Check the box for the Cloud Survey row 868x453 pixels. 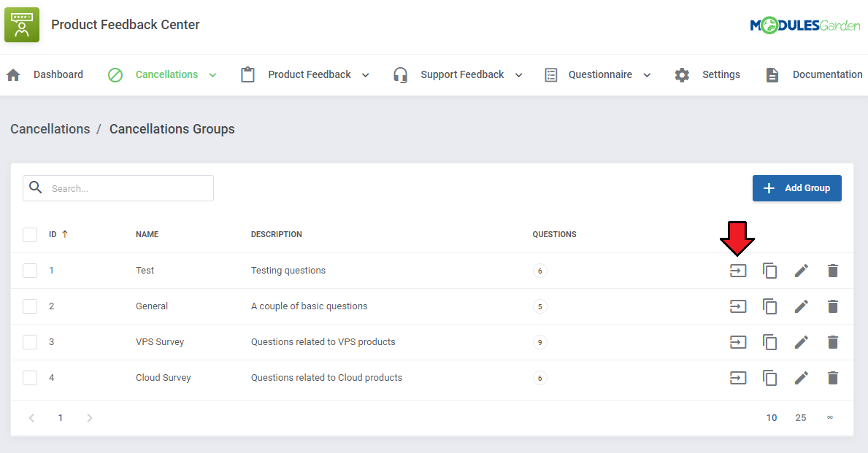coord(30,378)
